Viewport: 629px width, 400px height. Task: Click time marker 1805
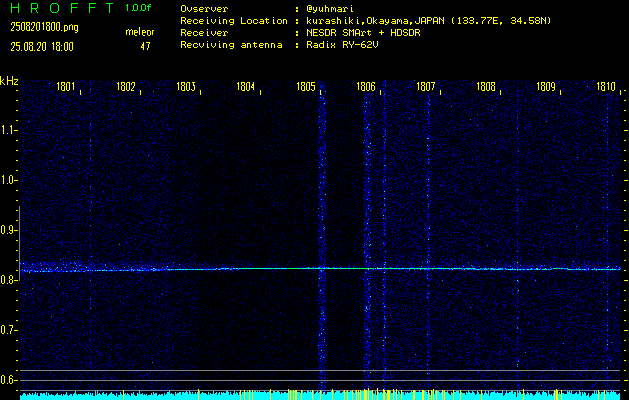pos(306,87)
